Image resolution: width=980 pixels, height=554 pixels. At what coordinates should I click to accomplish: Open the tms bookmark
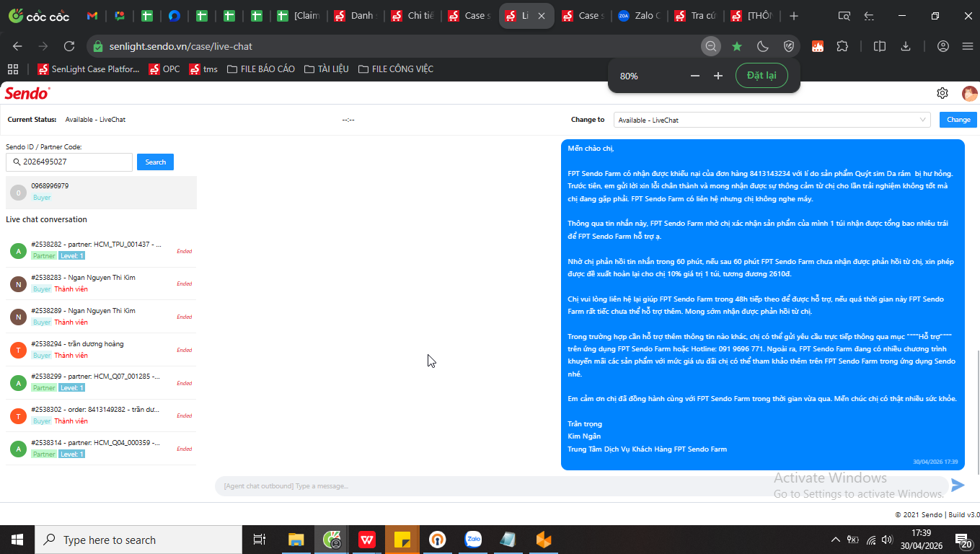(203, 69)
